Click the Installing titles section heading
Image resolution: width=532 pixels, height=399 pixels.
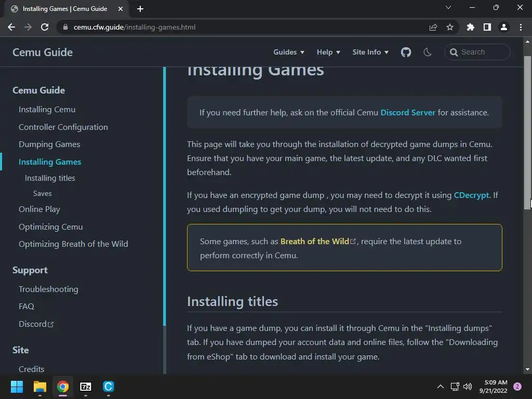point(232,302)
